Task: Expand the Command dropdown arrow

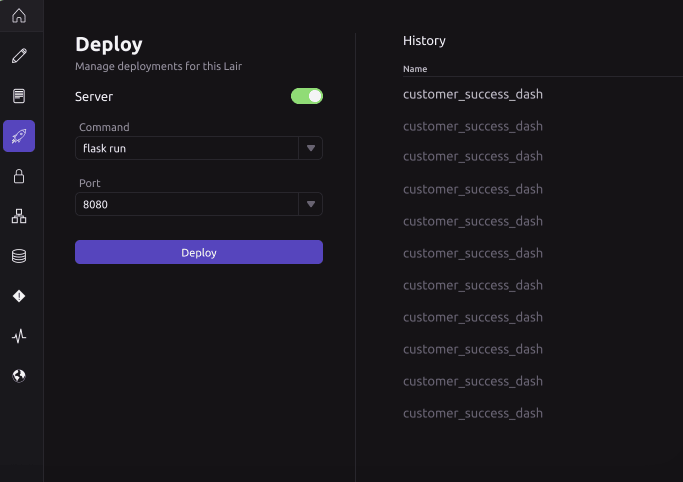Action: [x=311, y=149]
